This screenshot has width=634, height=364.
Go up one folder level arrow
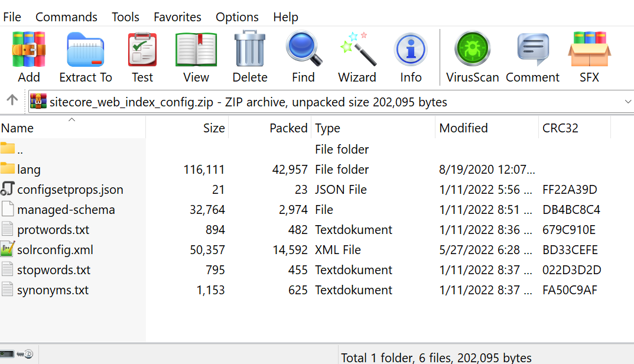click(x=12, y=101)
